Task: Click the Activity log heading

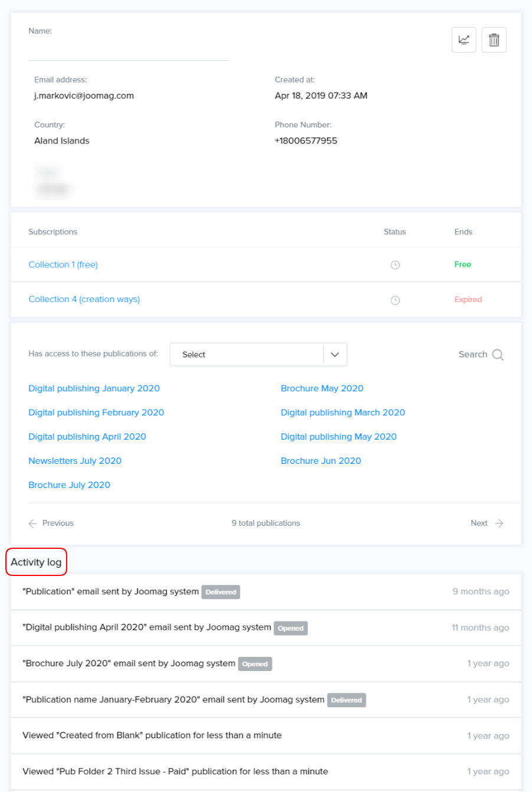Action: coord(36,562)
